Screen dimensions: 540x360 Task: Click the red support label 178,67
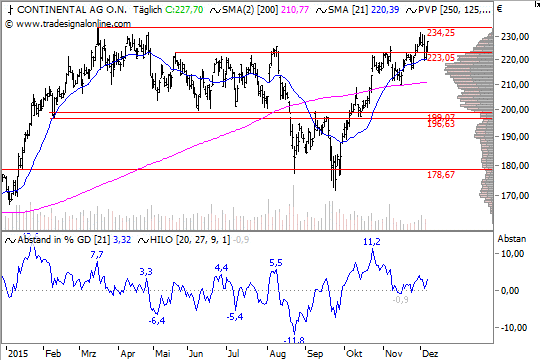[441, 175]
